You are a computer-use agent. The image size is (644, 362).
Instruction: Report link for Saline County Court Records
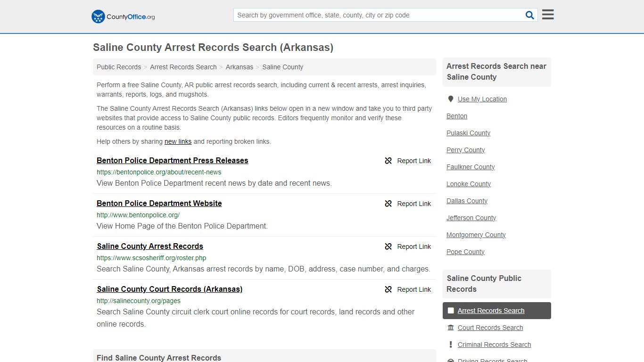click(408, 289)
